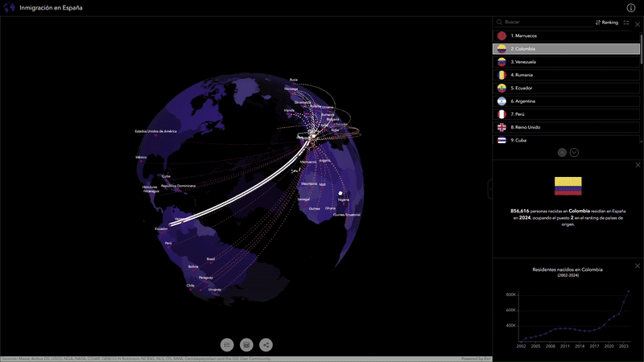This screenshot has height=362, width=644.
Task: Click the Rumania flag icon
Action: (x=502, y=75)
